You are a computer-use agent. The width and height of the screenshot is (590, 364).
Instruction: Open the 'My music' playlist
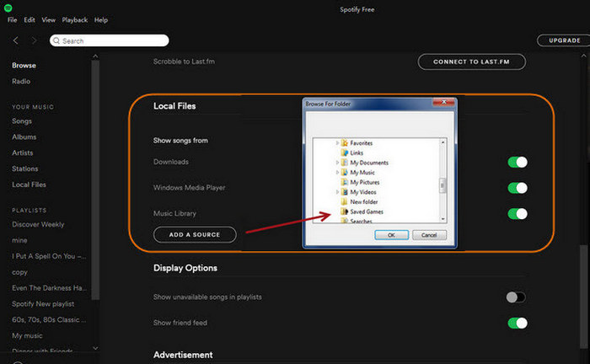(27, 335)
